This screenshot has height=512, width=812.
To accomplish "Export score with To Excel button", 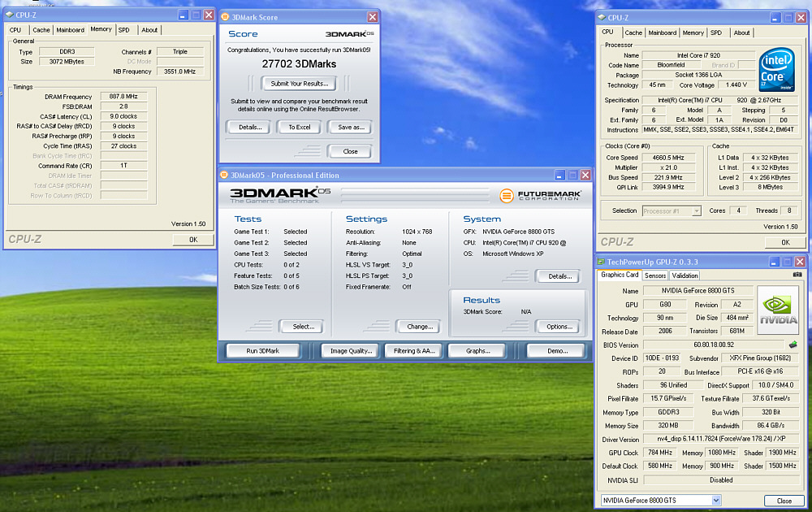I will (300, 127).
